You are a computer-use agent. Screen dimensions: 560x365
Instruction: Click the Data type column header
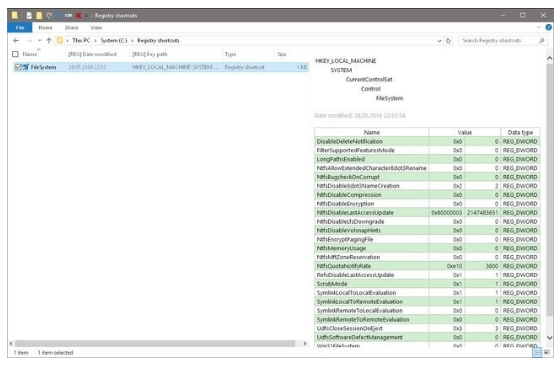click(x=520, y=132)
